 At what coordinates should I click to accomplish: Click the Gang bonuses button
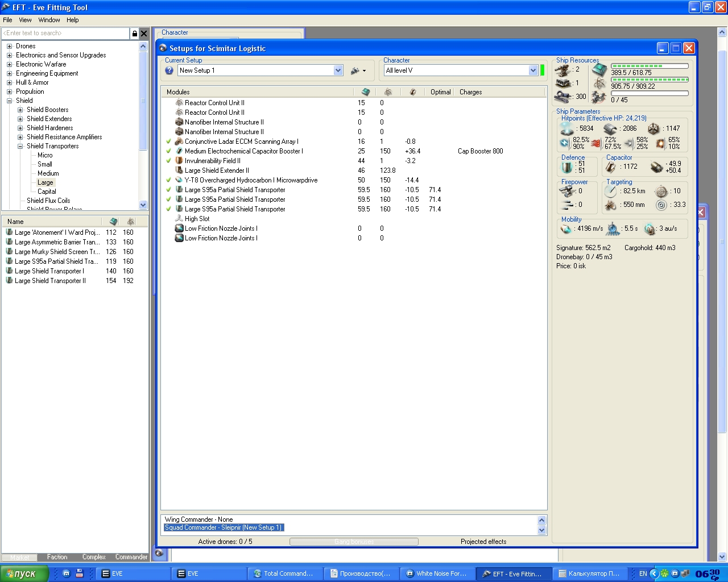tap(354, 542)
